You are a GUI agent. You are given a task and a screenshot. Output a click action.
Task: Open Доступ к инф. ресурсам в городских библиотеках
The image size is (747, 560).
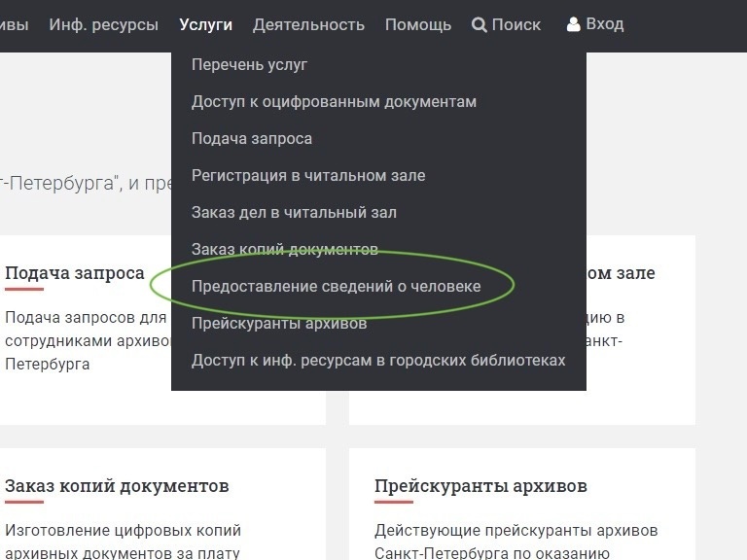point(377,361)
